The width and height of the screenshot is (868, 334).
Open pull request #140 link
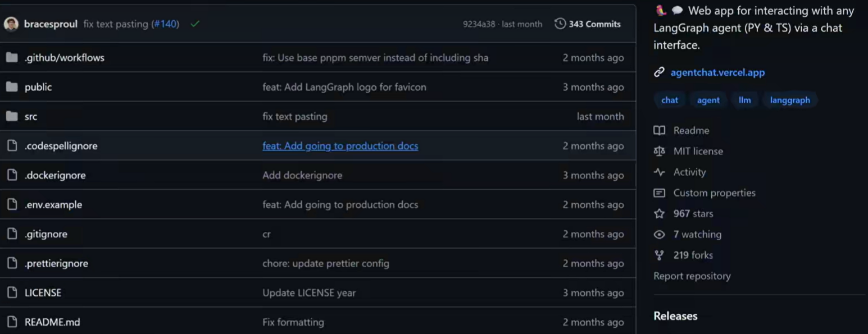(165, 24)
